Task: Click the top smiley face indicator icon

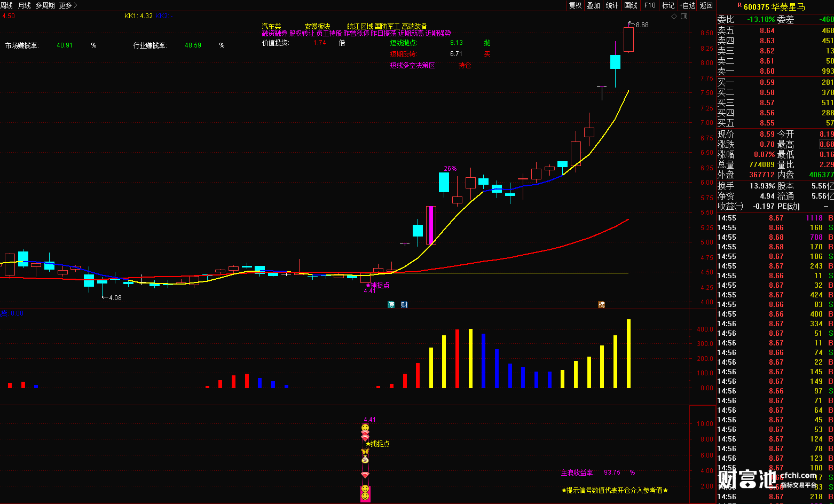Action: coord(365,428)
